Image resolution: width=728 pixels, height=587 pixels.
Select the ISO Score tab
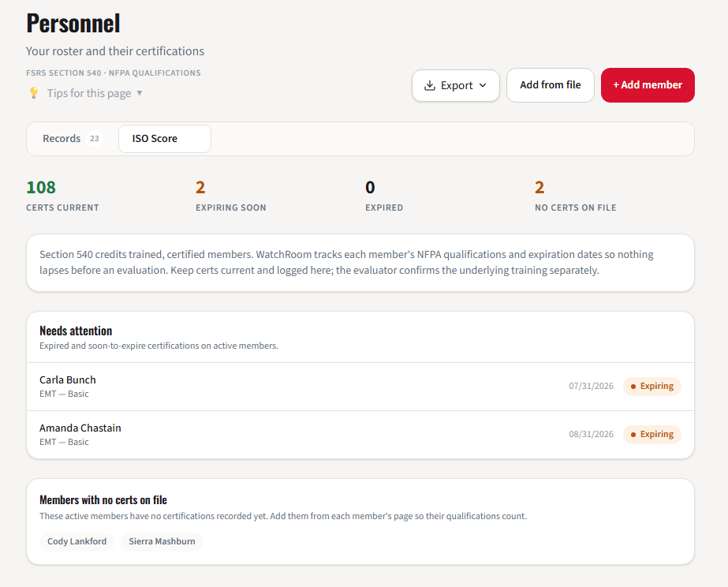[165, 138]
